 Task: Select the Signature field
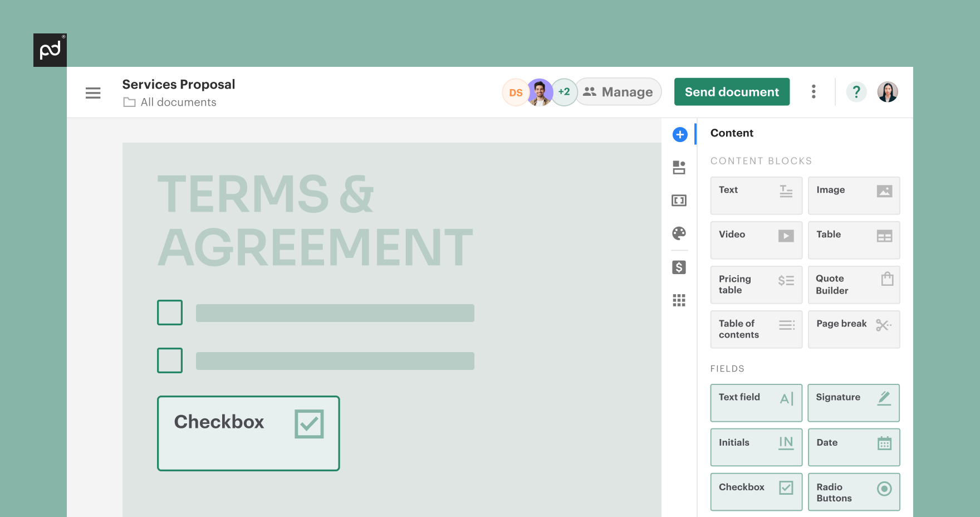[854, 403]
